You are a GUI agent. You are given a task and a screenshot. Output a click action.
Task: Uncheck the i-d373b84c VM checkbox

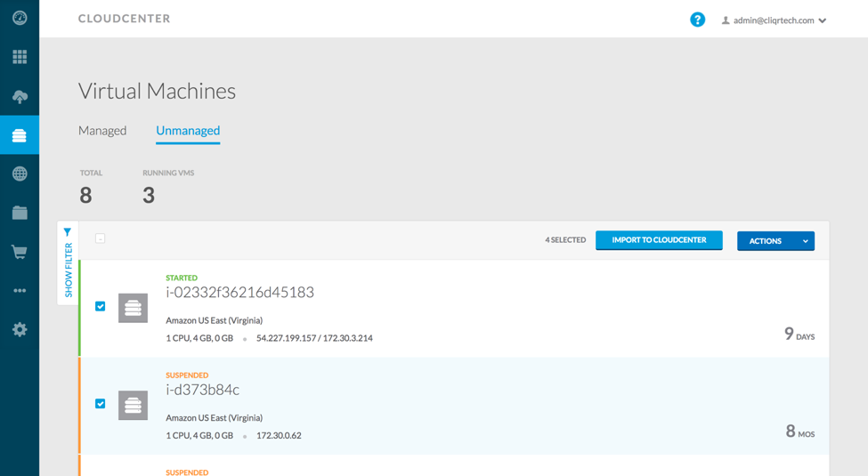101,404
